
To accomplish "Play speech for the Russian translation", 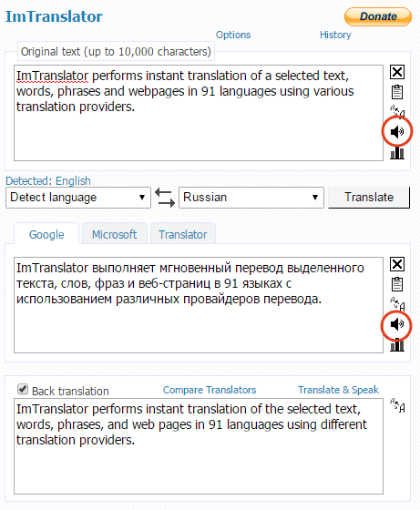I will (397, 324).
